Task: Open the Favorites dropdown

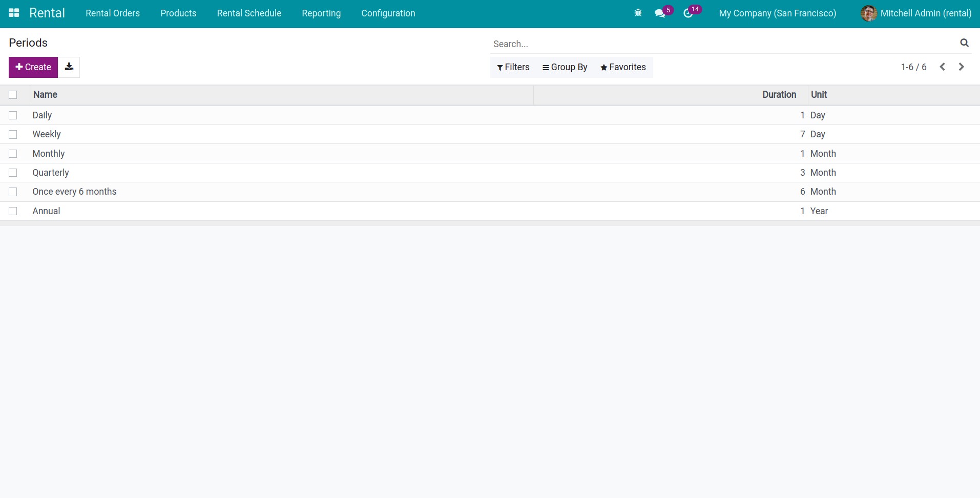Action: pos(623,67)
